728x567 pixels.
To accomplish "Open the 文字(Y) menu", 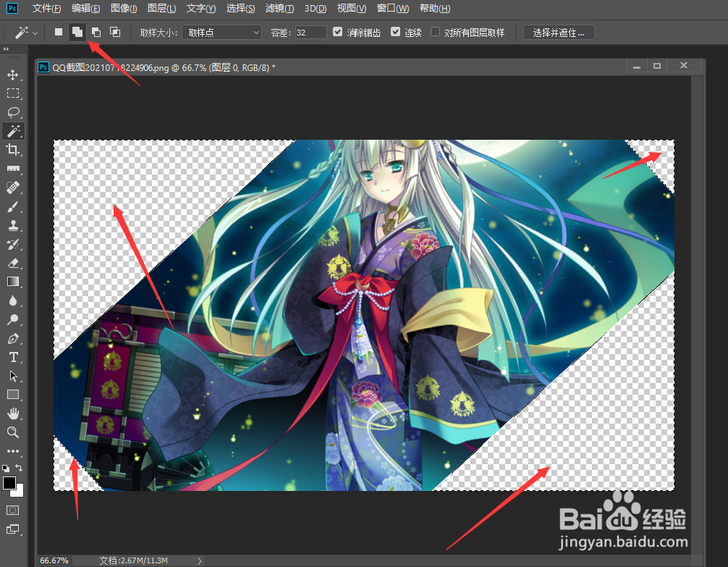I will (201, 9).
